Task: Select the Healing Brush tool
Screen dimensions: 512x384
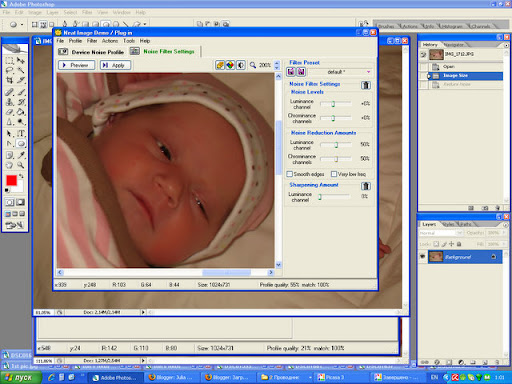Action: 9,92
